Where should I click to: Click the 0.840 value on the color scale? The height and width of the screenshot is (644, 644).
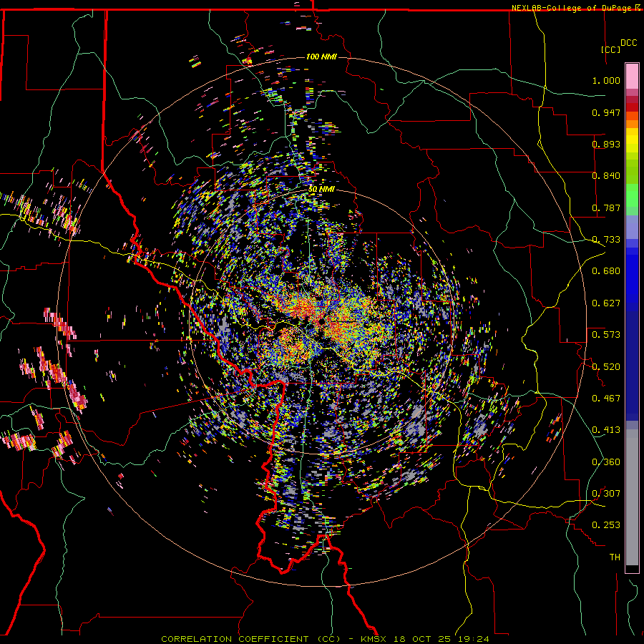[606, 176]
